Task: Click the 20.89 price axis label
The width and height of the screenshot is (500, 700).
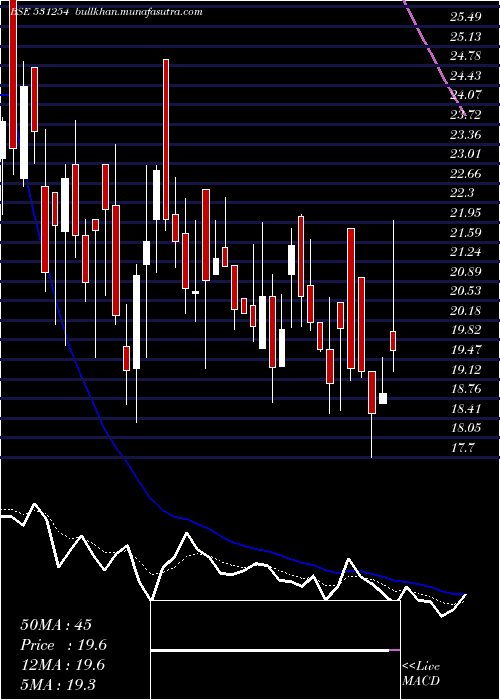Action: pos(466,271)
